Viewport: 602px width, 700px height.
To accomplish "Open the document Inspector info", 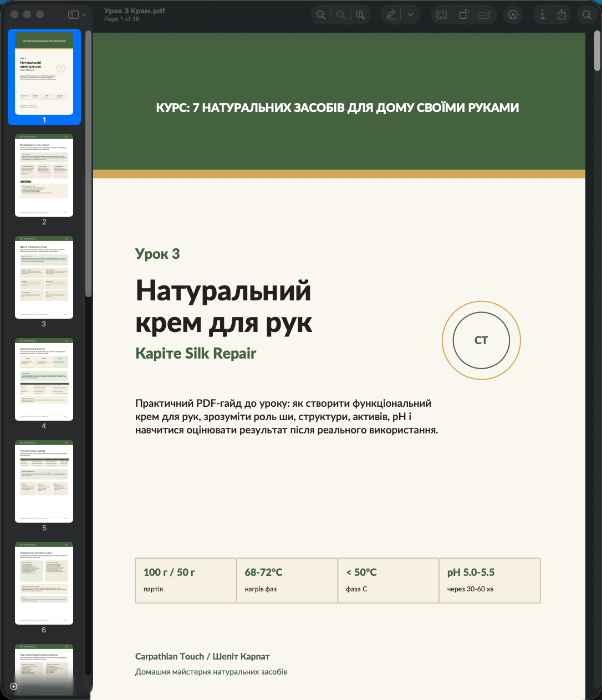I will point(543,15).
